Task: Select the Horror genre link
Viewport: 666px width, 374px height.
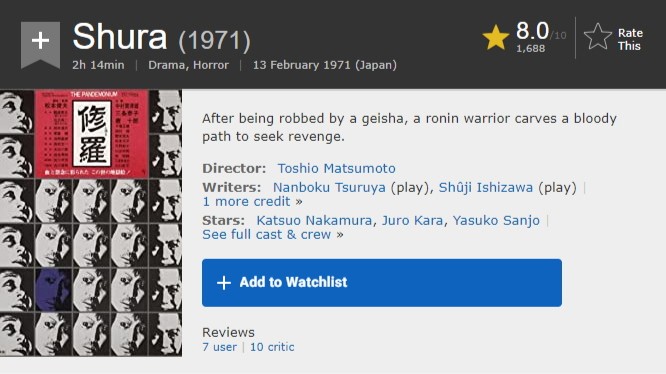Action: coord(211,65)
